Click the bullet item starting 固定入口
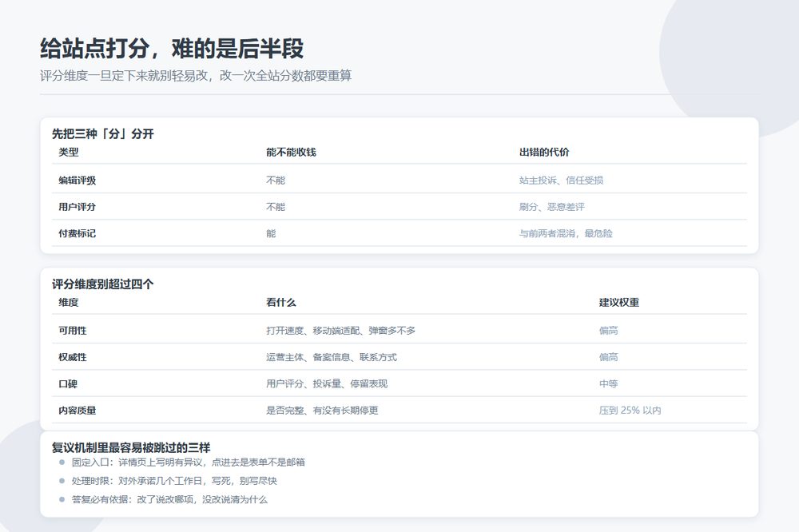799x532 pixels. pos(188,463)
